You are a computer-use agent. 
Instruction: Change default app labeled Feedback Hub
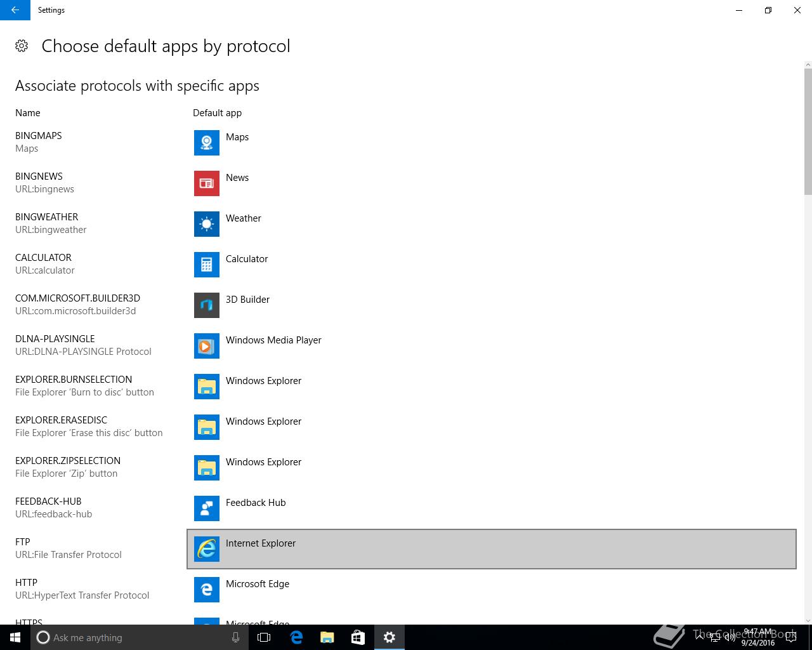point(256,503)
